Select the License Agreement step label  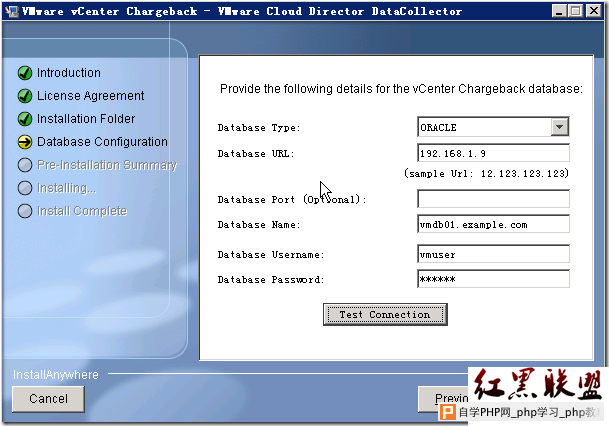tap(90, 96)
